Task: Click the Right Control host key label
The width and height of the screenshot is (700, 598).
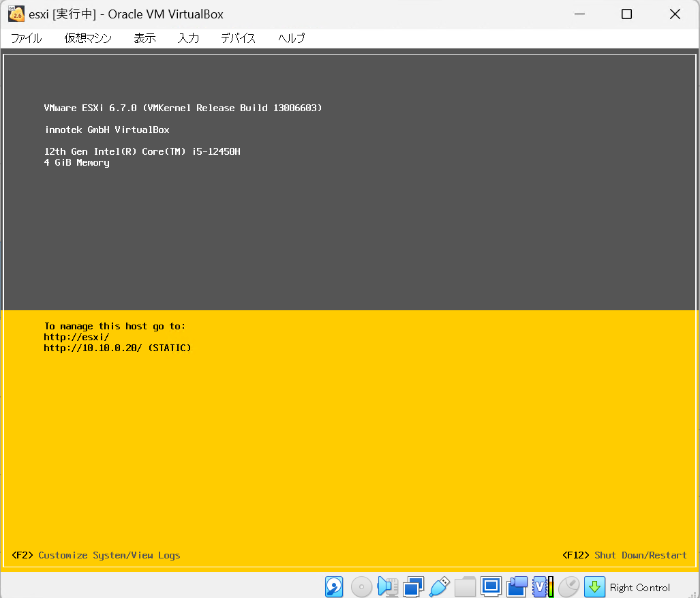Action: click(x=640, y=588)
